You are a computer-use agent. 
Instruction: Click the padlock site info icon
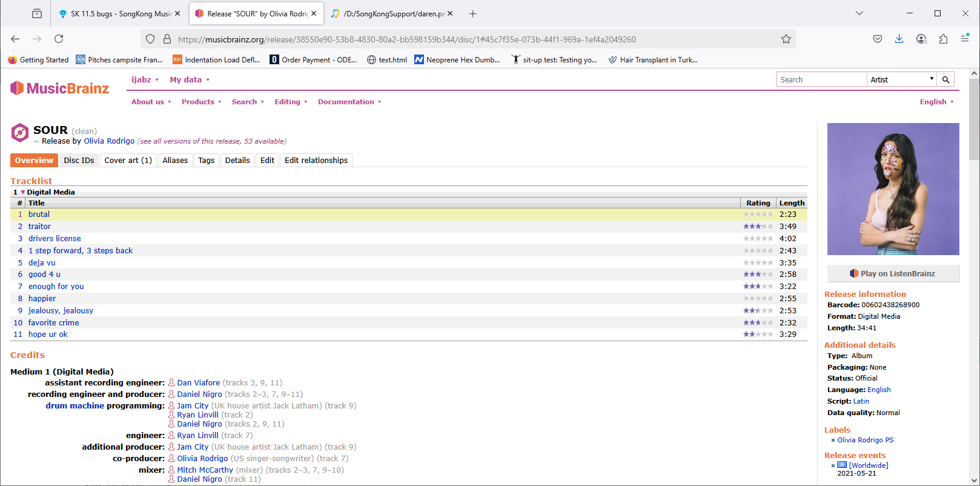coord(167,39)
